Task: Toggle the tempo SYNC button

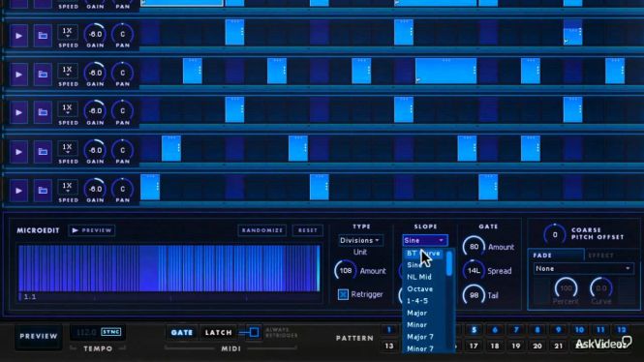Action: [111, 332]
